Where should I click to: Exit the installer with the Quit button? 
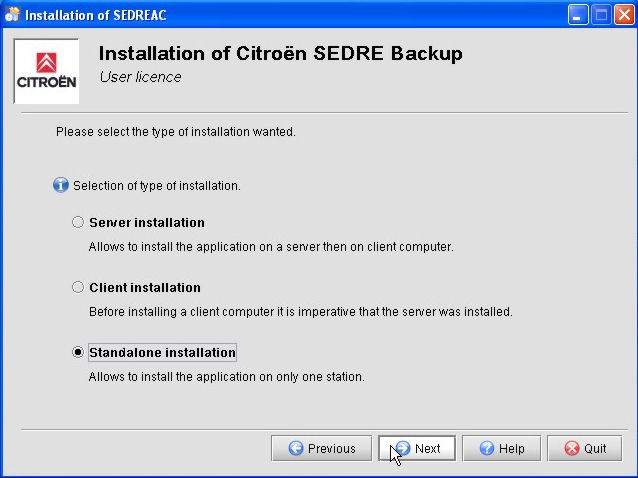[x=585, y=449]
